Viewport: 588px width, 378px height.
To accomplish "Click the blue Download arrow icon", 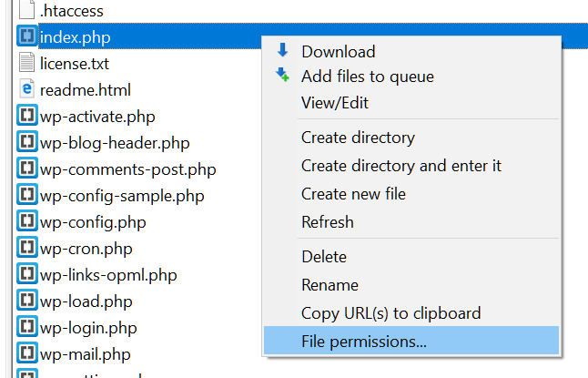I will coord(283,49).
